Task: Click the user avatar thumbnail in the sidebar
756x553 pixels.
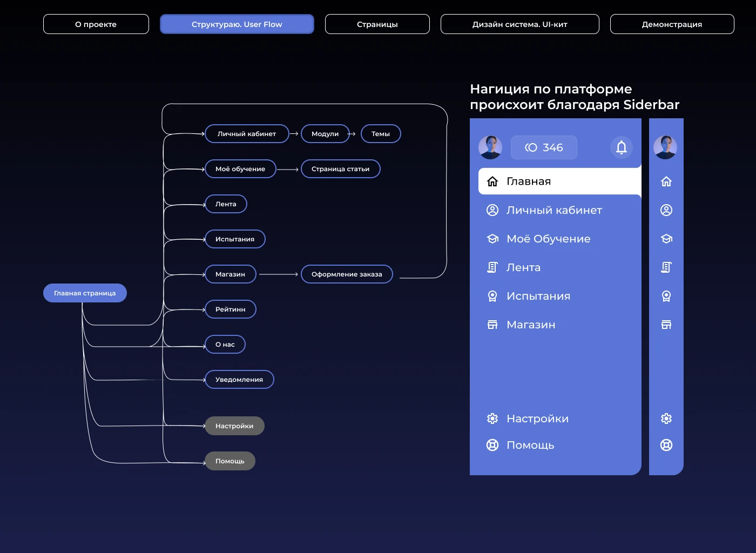Action: 490,147
